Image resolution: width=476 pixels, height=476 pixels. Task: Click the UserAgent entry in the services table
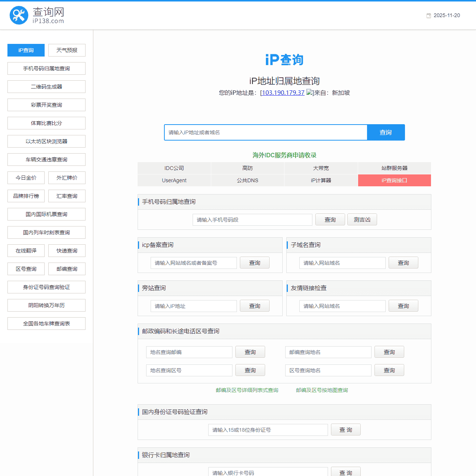(x=174, y=180)
